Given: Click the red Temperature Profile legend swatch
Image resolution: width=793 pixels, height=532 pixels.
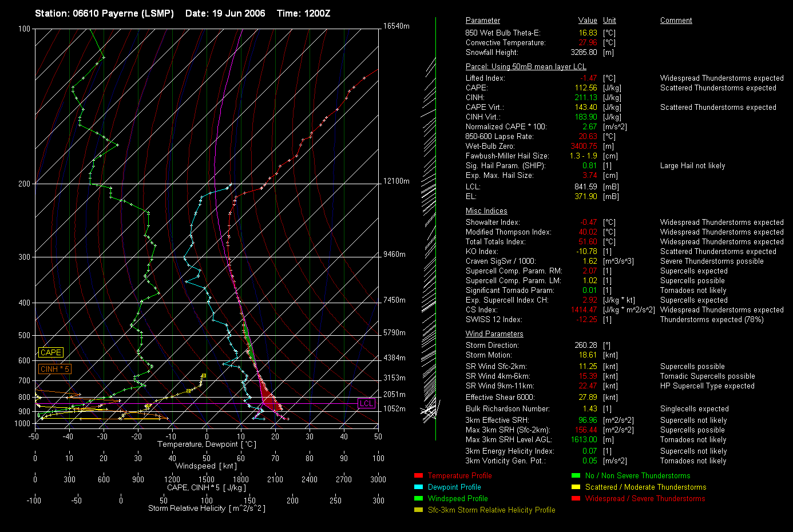Looking at the screenshot, I should 418,475.
